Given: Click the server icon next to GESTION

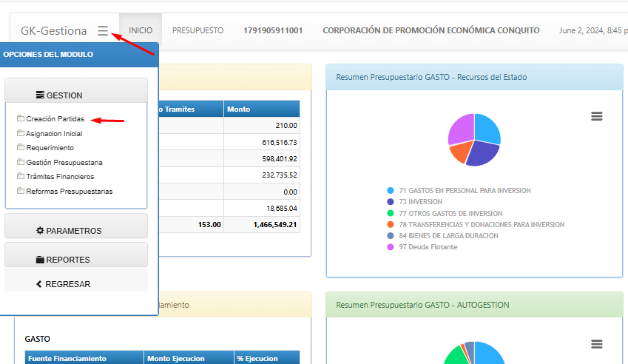Looking at the screenshot, I should coord(40,95).
